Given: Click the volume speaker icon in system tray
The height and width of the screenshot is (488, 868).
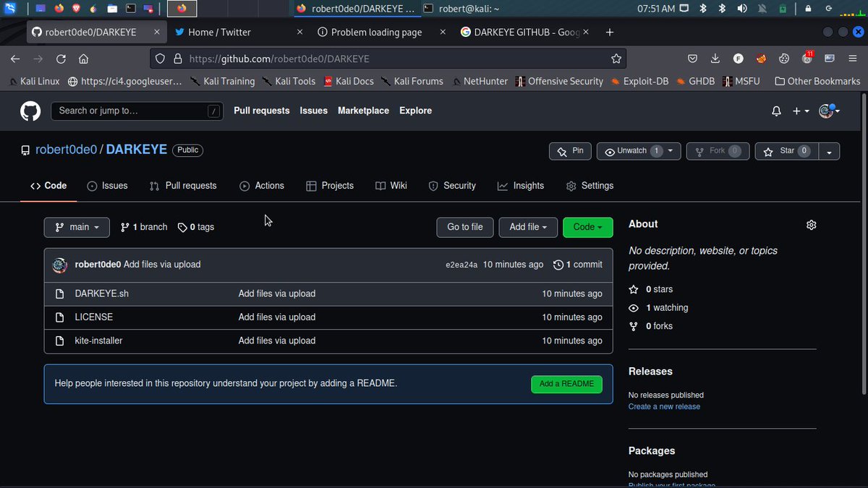Looking at the screenshot, I should tap(741, 9).
